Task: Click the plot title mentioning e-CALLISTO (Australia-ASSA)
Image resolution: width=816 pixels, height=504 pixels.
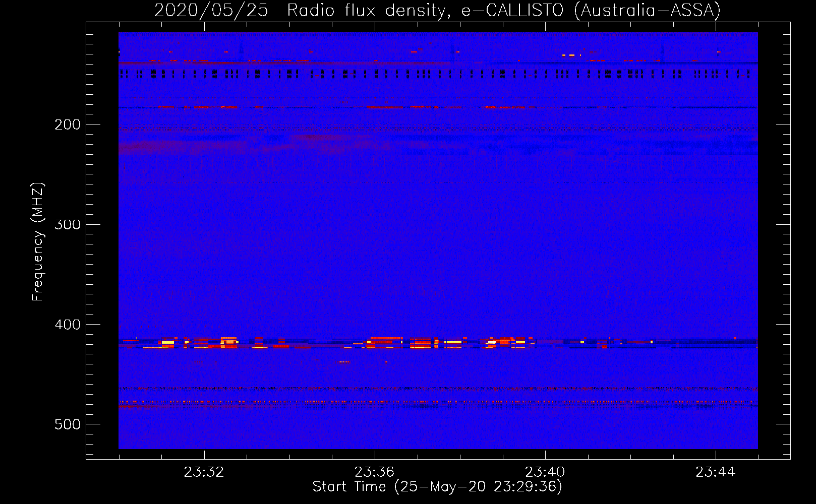Action: (x=437, y=10)
